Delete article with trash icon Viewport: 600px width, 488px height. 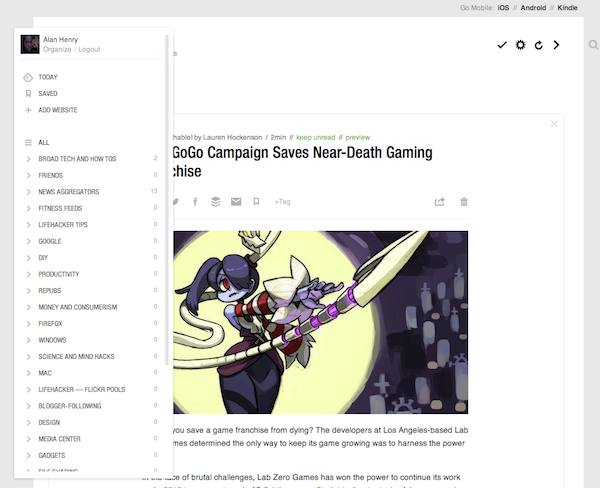[464, 202]
